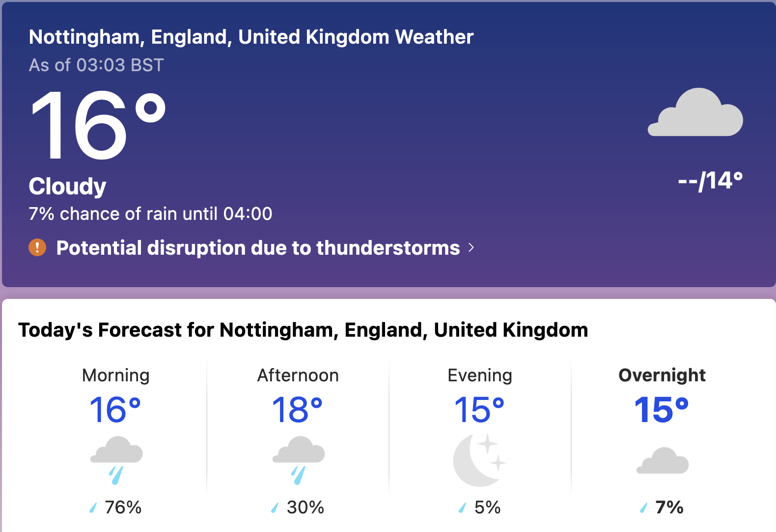Click the Afternoon rain cloud icon

299,459
